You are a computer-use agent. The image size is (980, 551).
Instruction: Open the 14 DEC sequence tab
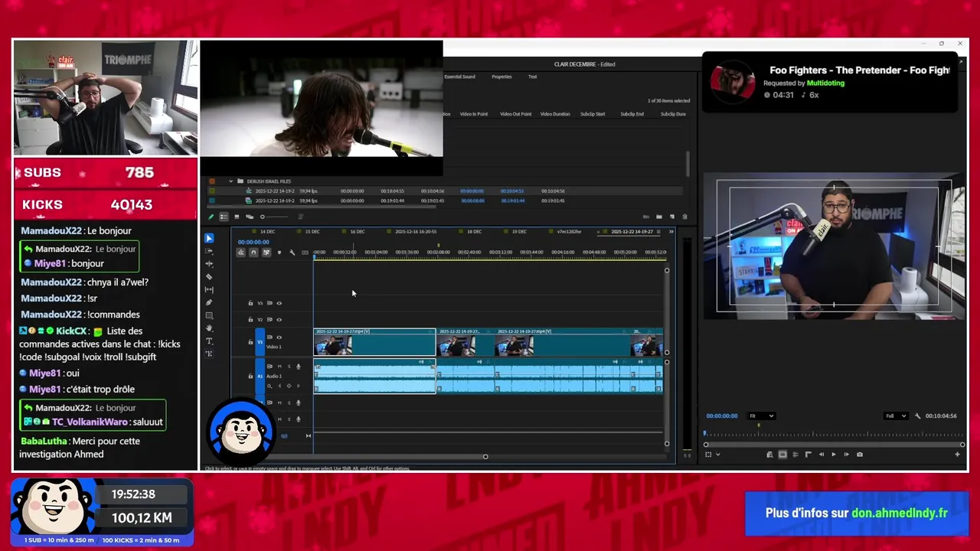point(267,231)
